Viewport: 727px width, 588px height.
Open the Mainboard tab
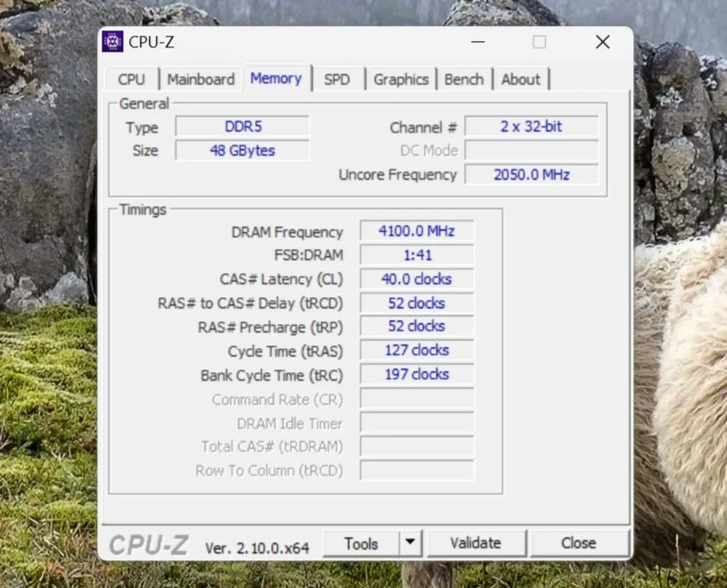click(201, 79)
